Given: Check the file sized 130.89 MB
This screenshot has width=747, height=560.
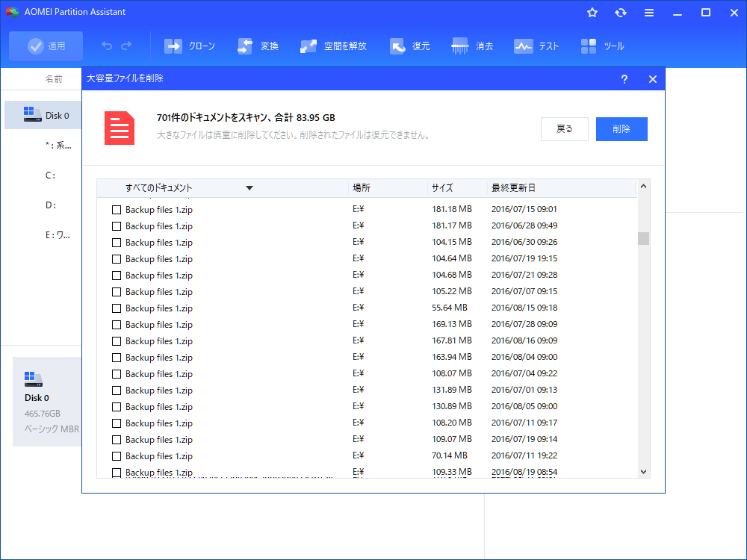Looking at the screenshot, I should click(117, 407).
